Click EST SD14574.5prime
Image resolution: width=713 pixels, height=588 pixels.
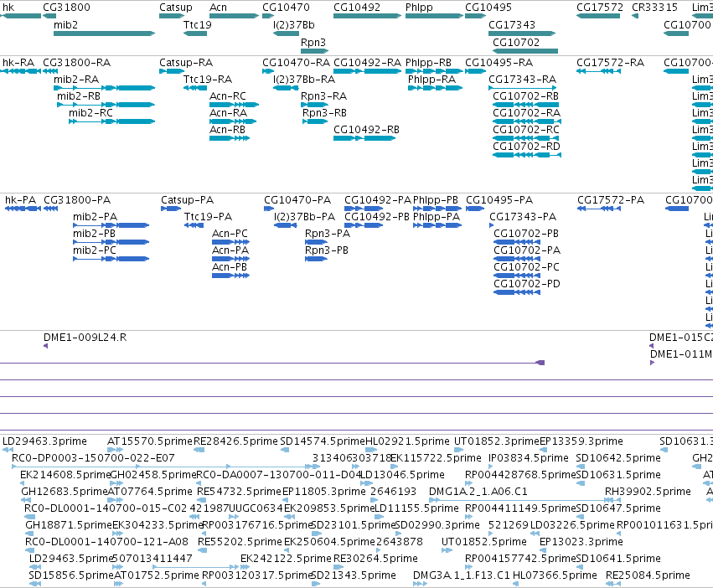pos(285,450)
